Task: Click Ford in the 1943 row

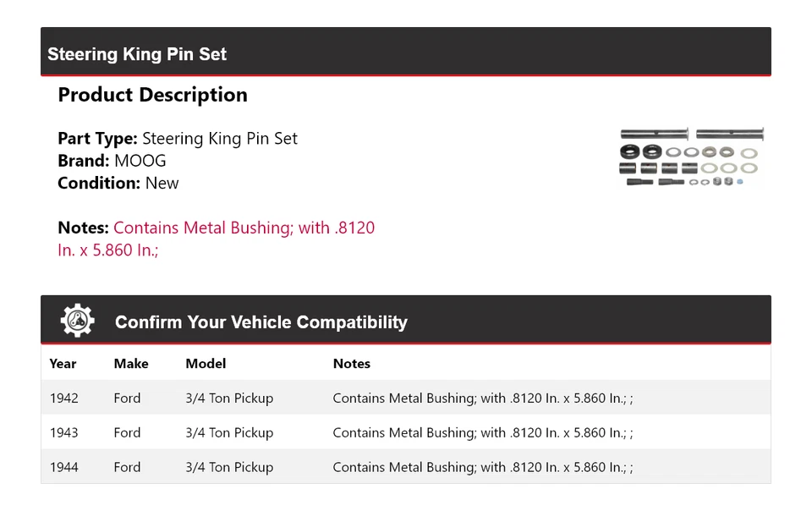Action: coord(127,432)
